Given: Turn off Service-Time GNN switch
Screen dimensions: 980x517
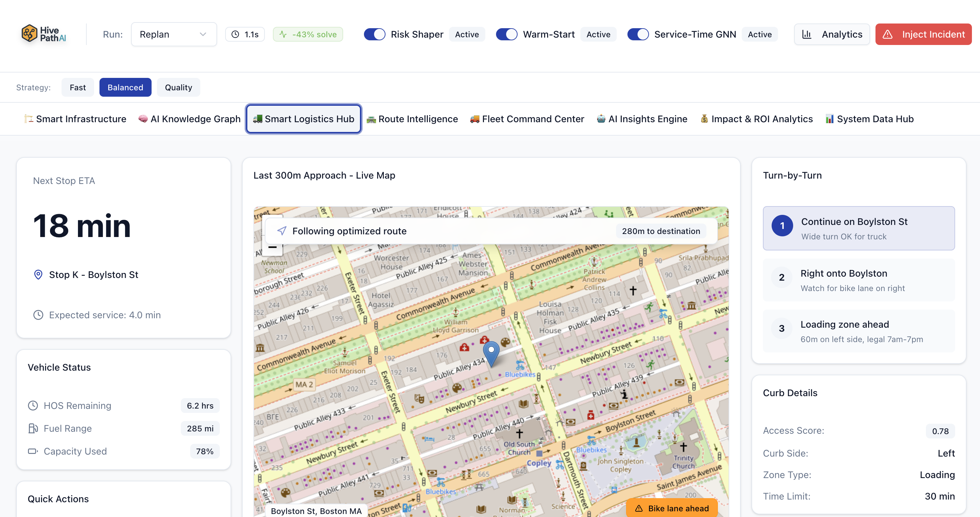Looking at the screenshot, I should [x=638, y=34].
